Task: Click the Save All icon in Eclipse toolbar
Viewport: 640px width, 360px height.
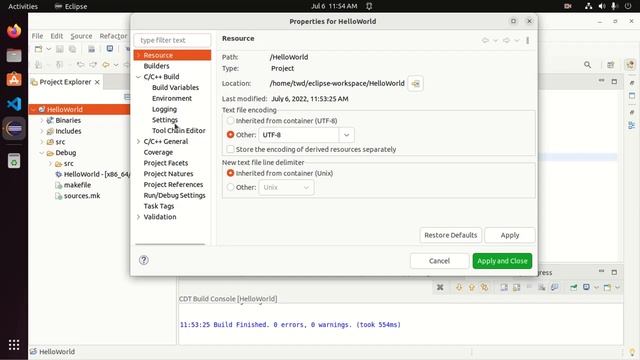Action: tap(72, 49)
